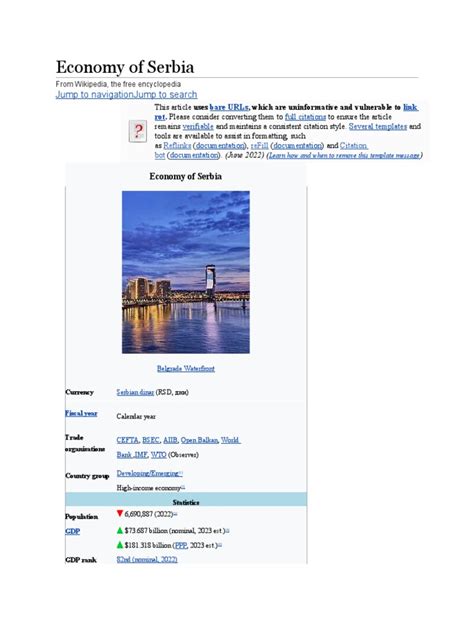
Task: Click the Economy of Serbia page heading
Action: [x=125, y=67]
